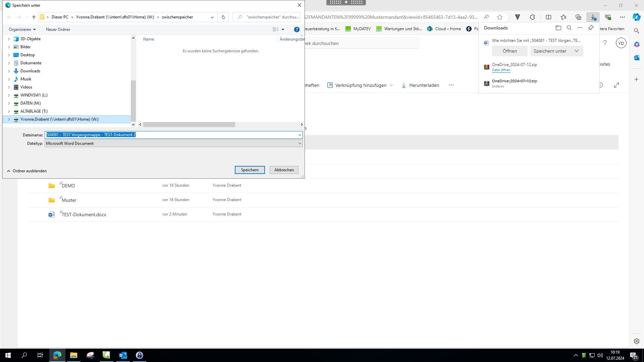
Task: Click the refresh icon next to address path
Action: click(223, 17)
